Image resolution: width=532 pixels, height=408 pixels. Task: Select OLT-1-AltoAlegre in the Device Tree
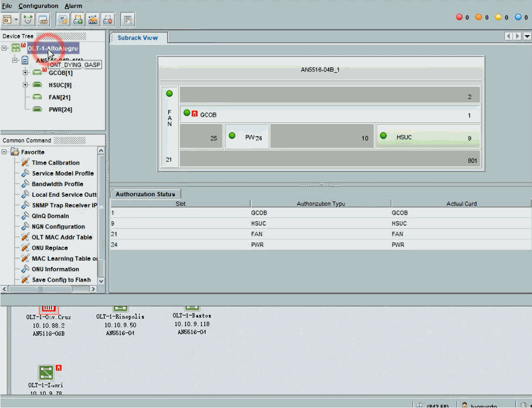coord(53,48)
